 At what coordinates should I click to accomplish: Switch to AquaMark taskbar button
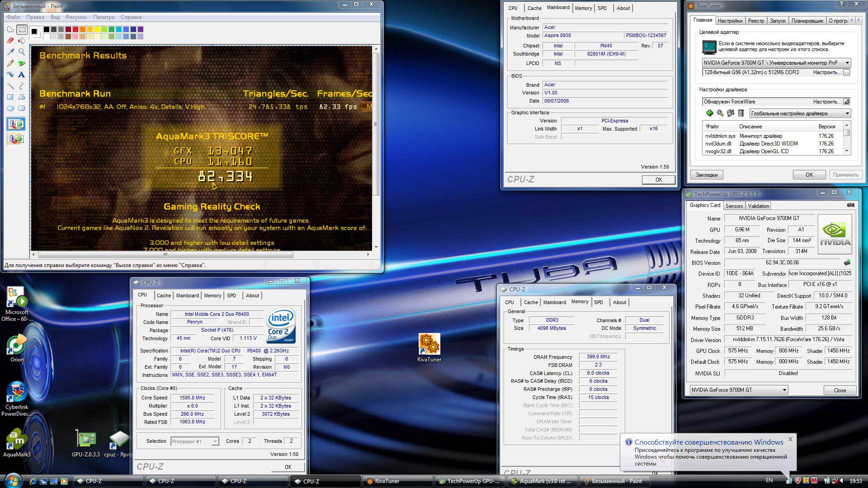pyautogui.click(x=542, y=481)
